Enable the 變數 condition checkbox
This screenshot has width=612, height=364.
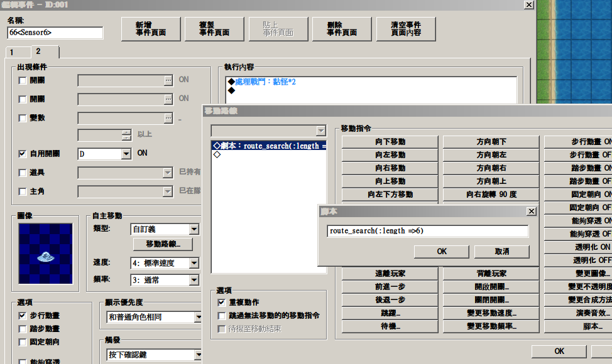22,118
